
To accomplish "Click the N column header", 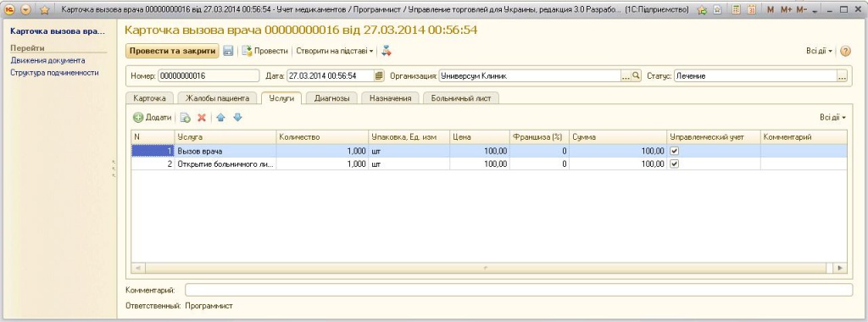I will tap(153, 136).
